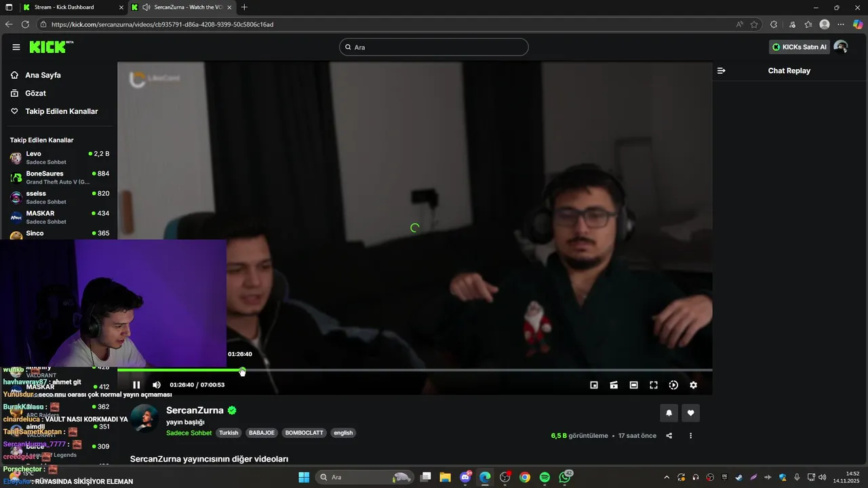Pause the video playback
This screenshot has height=488, width=868.
136,385
